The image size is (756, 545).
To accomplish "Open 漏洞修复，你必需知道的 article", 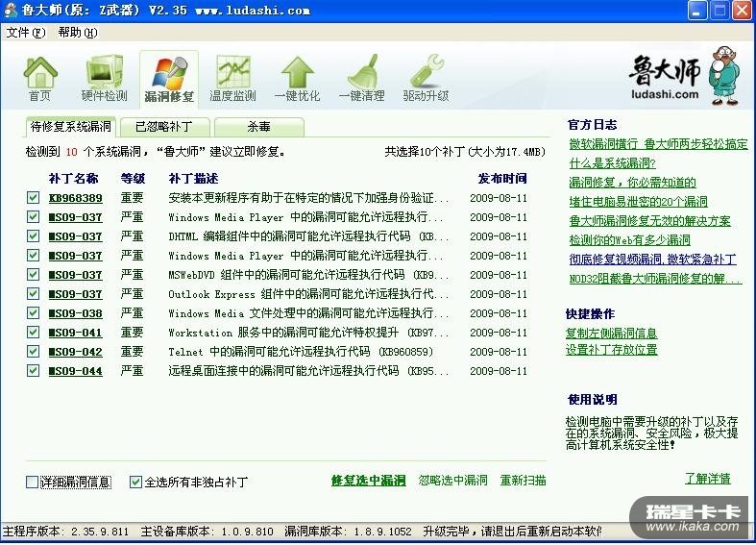I will 633,183.
